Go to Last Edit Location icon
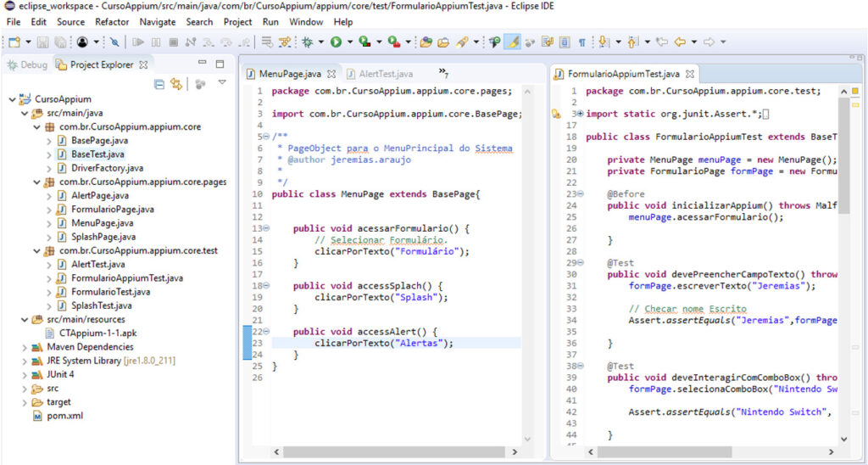 click(661, 42)
